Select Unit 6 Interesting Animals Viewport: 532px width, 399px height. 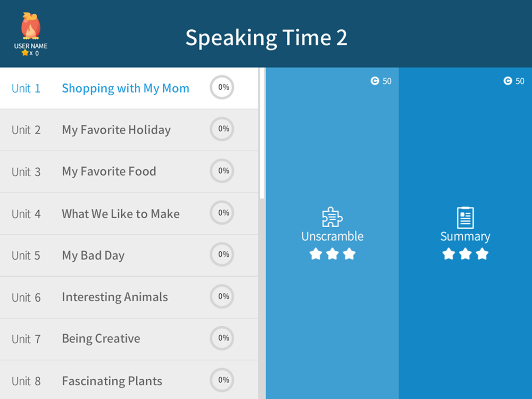[x=114, y=297]
